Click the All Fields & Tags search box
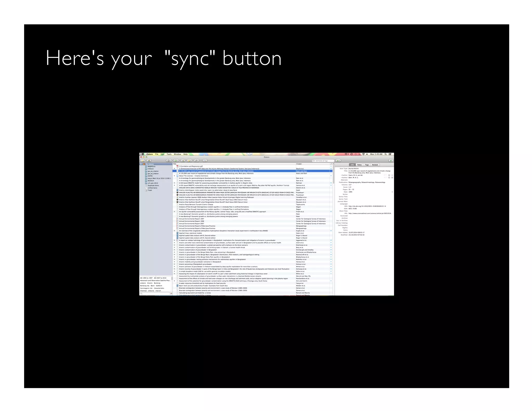 click(323, 161)
